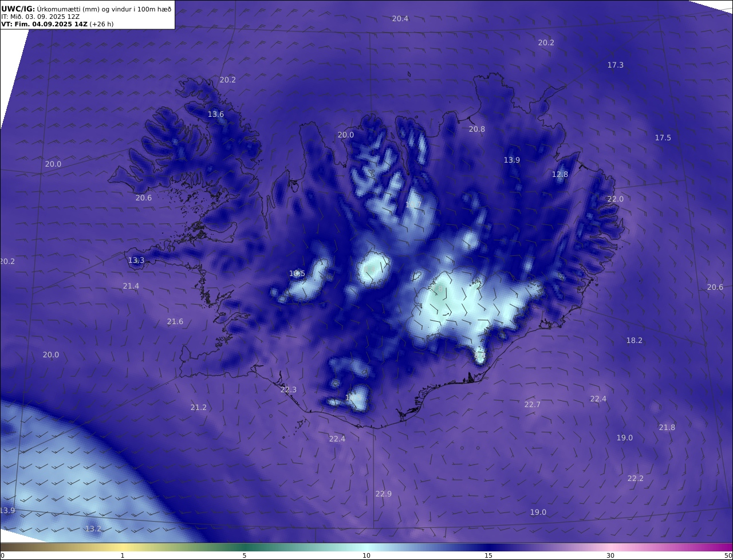733x560 pixels.
Task: Click the color scale tick labeled 15
Action: (488, 555)
